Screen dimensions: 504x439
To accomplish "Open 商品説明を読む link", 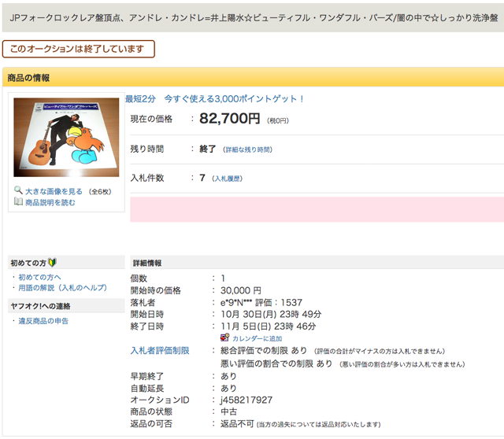I will click(50, 202).
